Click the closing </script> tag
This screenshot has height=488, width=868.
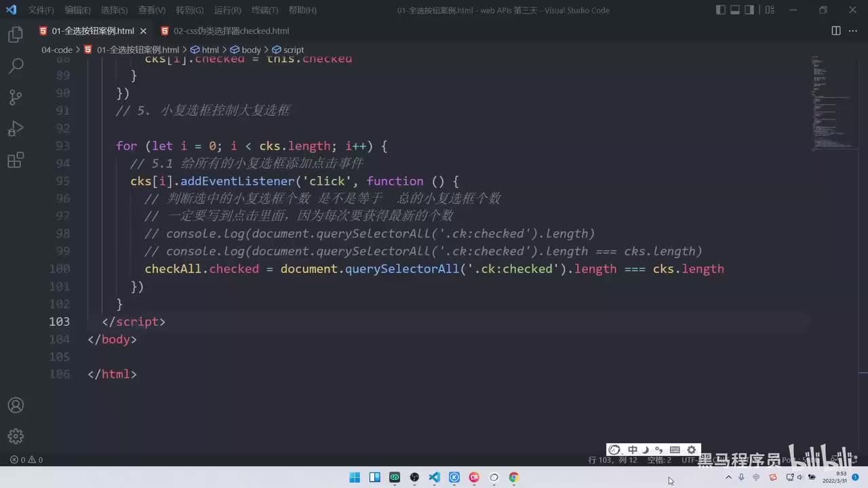[134, 321]
